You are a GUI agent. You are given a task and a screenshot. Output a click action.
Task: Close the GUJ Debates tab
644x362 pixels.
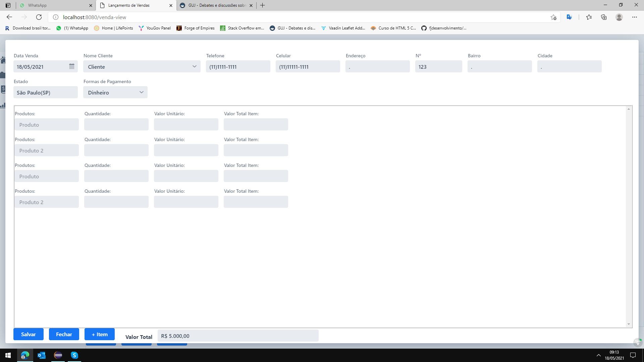point(251,5)
